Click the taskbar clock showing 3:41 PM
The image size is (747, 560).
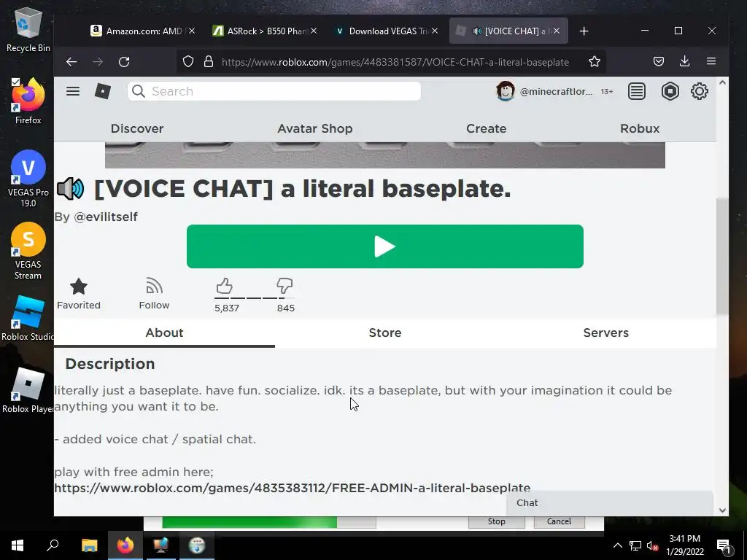tap(684, 545)
